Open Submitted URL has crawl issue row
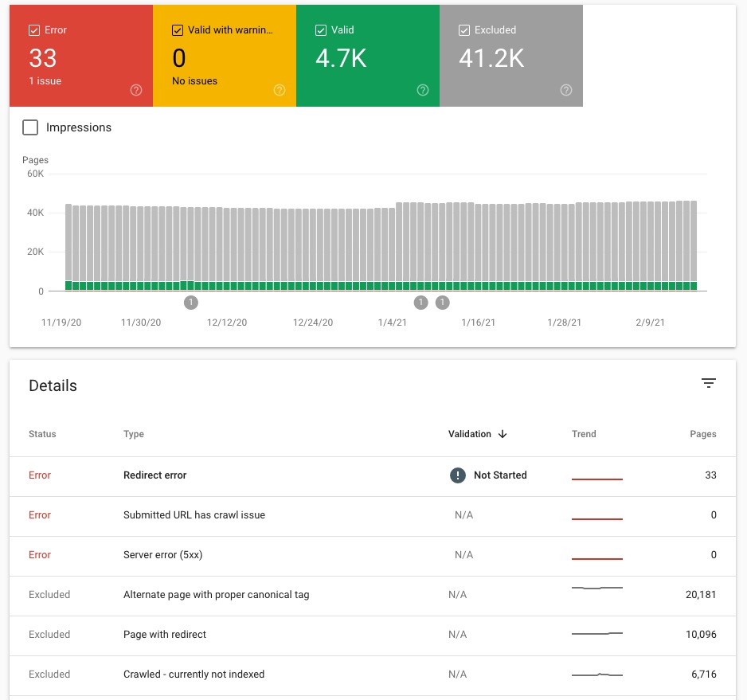747x700 pixels. (373, 517)
